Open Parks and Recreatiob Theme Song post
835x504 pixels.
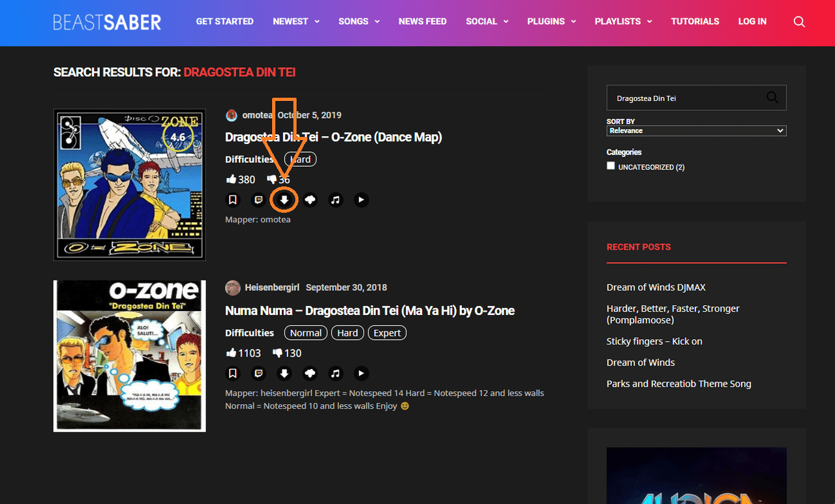click(x=678, y=384)
